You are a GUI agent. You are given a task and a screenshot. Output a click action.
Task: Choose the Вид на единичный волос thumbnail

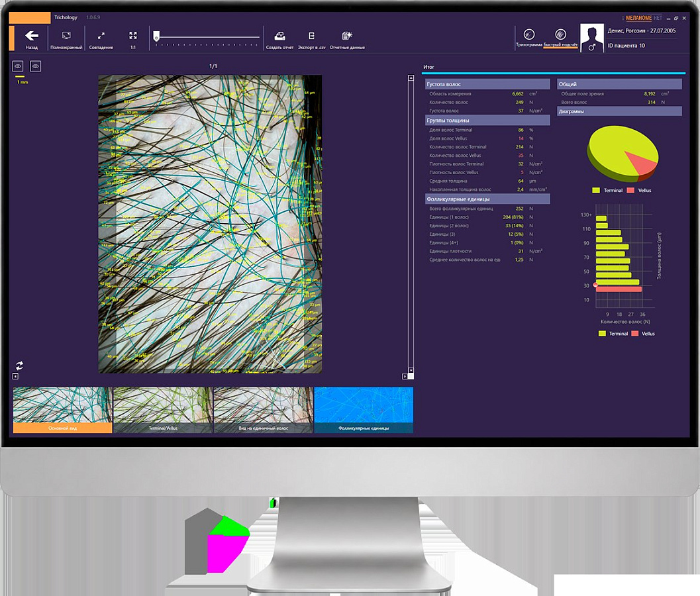tap(264, 410)
